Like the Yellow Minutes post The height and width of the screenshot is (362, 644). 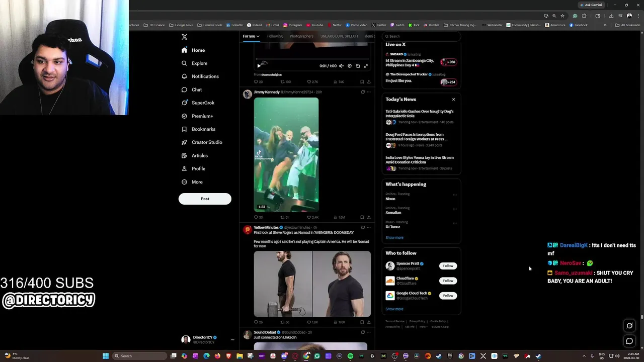312,322
